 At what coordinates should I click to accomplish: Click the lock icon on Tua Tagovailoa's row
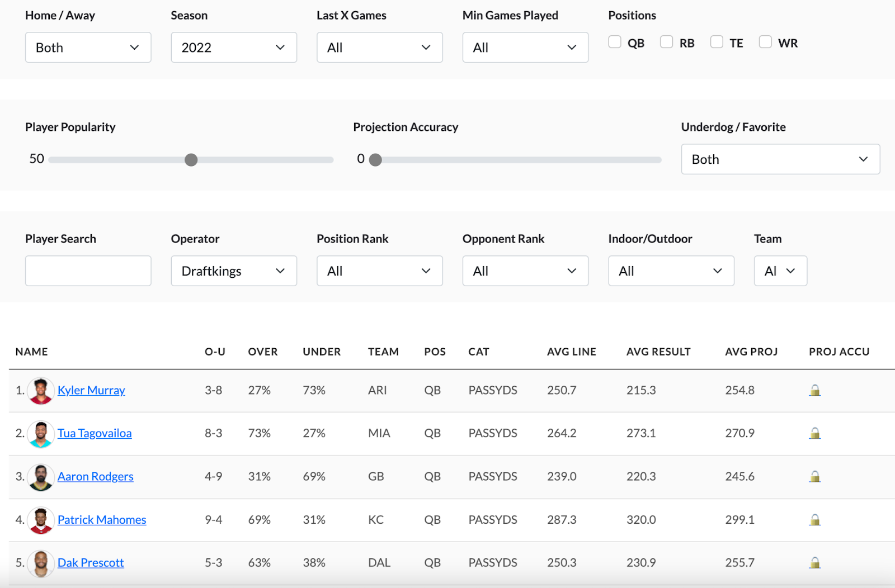[x=815, y=433]
